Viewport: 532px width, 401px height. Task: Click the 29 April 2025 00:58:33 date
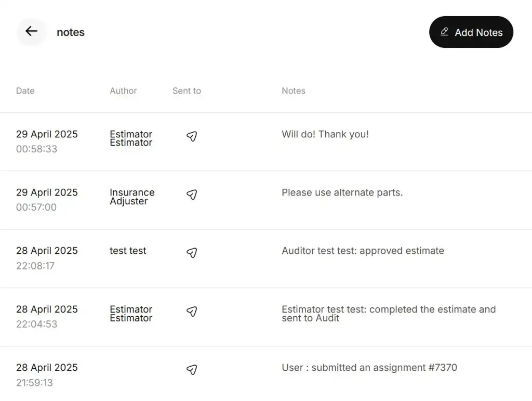(x=47, y=141)
